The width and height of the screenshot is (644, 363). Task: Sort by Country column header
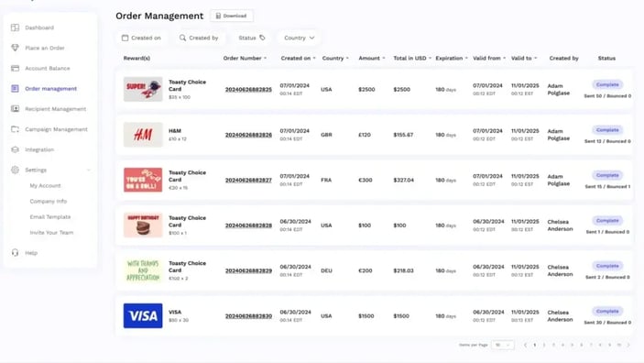335,58
